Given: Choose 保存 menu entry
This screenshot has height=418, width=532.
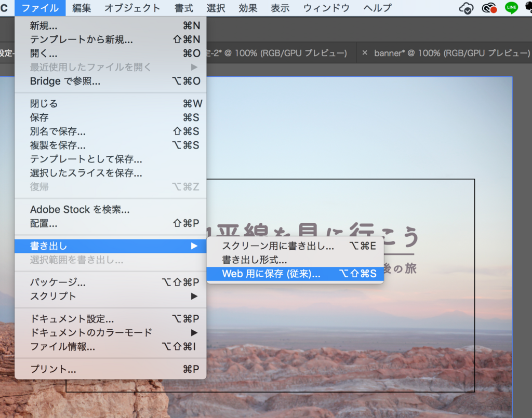Looking at the screenshot, I should tap(111, 117).
